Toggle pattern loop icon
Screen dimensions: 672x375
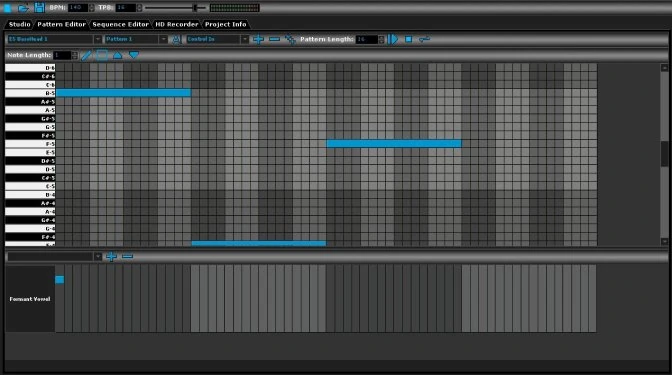coord(424,39)
